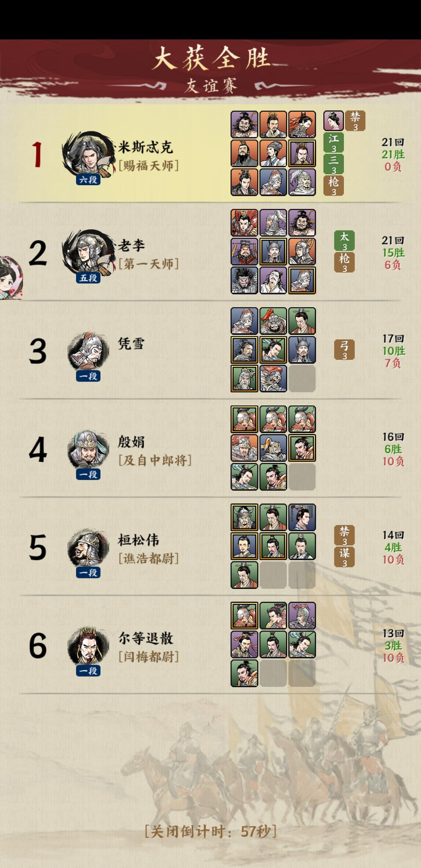Open 凭雪's helmeted avatar
Screen dimensions: 421x868
click(x=88, y=351)
